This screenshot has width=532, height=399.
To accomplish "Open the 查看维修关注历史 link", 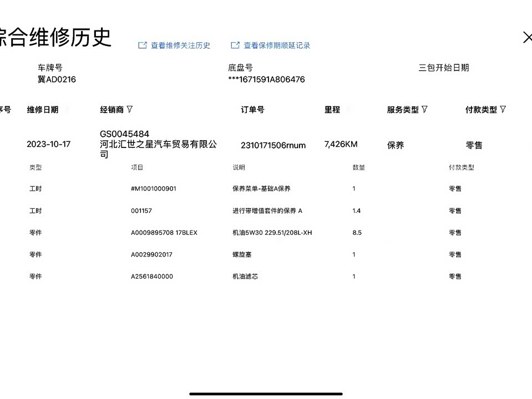I will 180,45.
